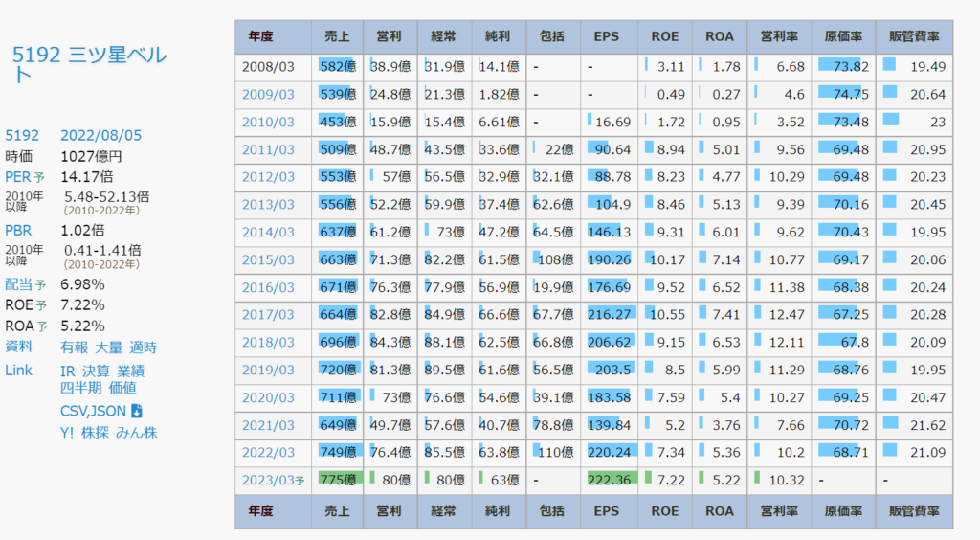980x540 pixels.
Task: Click the top 純利 column header
Action: [x=499, y=37]
